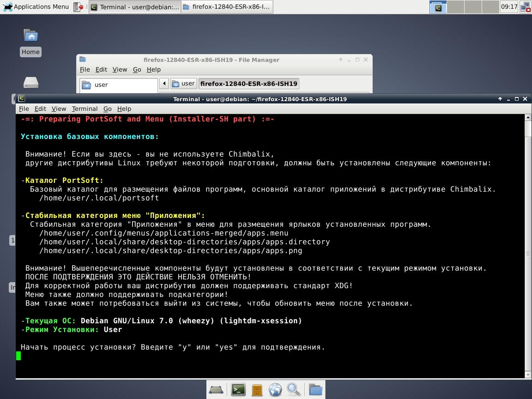Open Help menu in File Manager
This screenshot has height=399, width=532.
point(154,70)
